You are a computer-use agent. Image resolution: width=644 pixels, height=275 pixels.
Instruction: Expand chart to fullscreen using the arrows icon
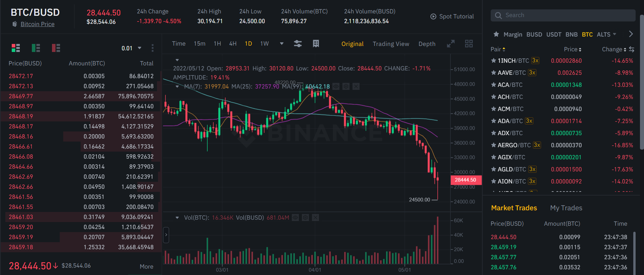tap(451, 44)
